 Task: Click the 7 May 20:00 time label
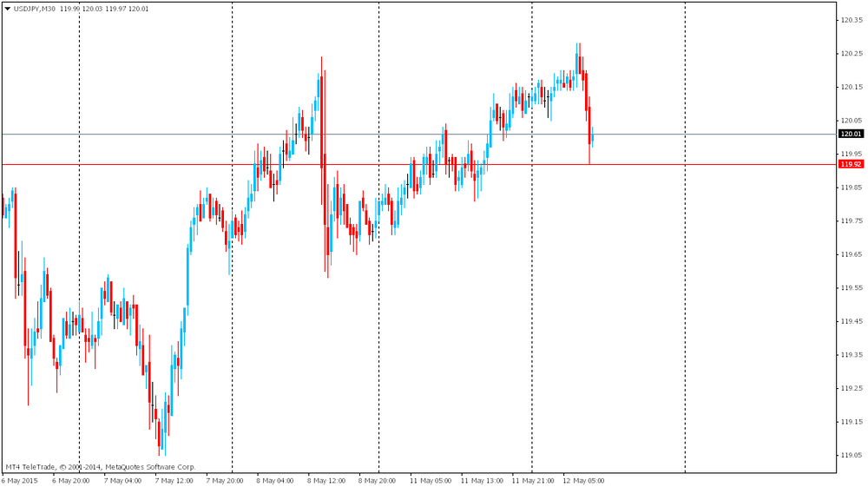click(224, 480)
